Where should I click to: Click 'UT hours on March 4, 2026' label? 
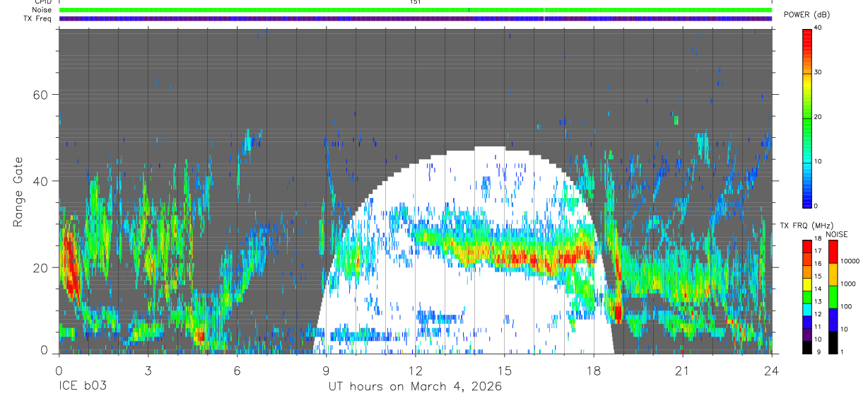(x=415, y=387)
